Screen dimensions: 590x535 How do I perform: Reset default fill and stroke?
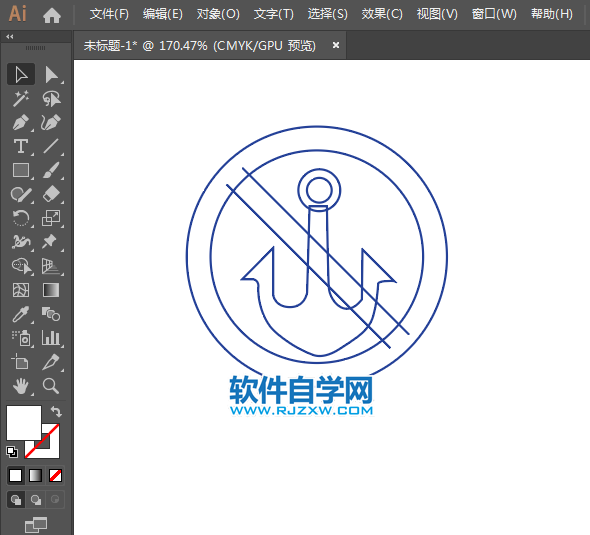click(x=12, y=451)
